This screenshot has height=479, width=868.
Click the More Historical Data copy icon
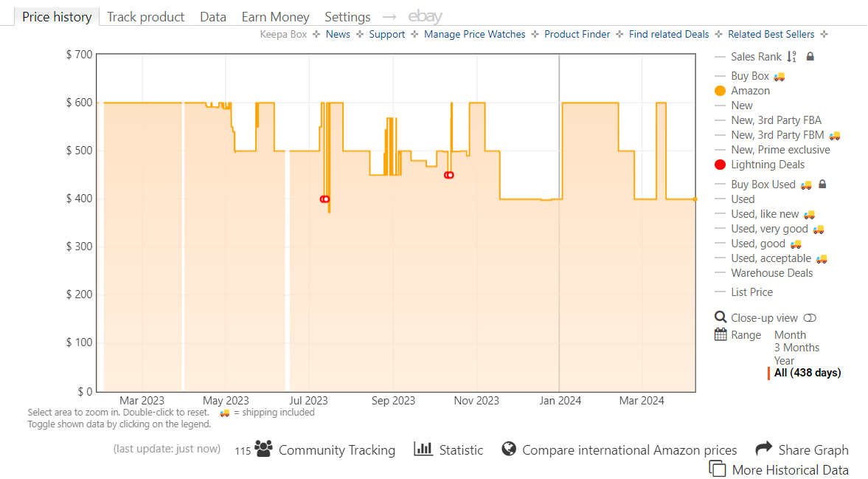(x=717, y=469)
